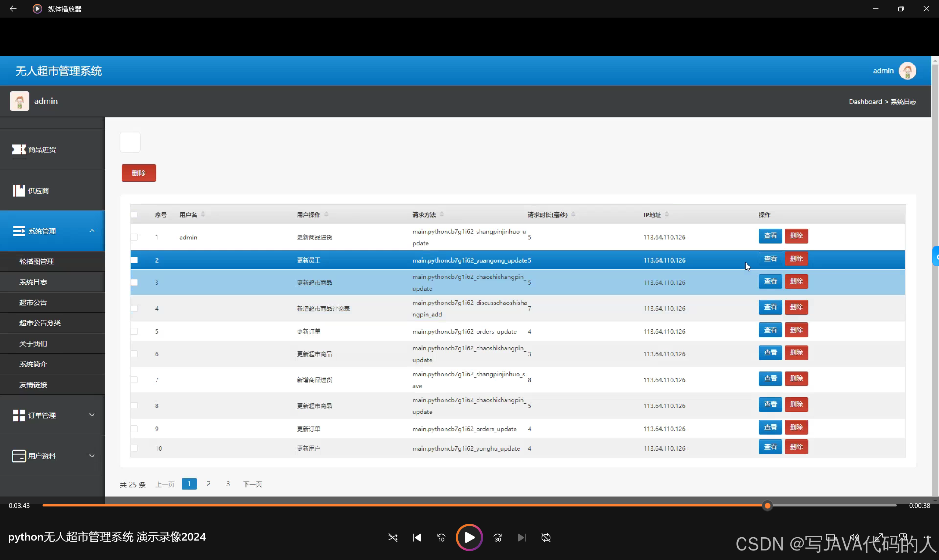
Task: Toggle the repeat icon in player
Action: [x=546, y=537]
